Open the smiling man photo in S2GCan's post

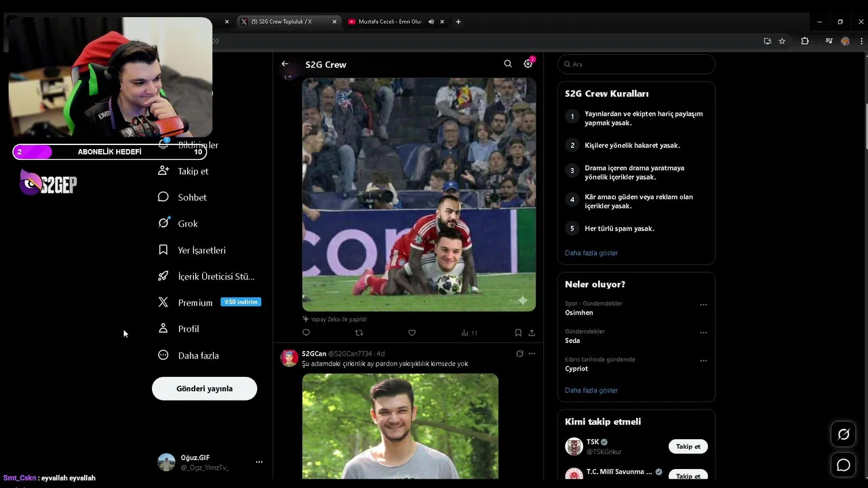point(400,426)
